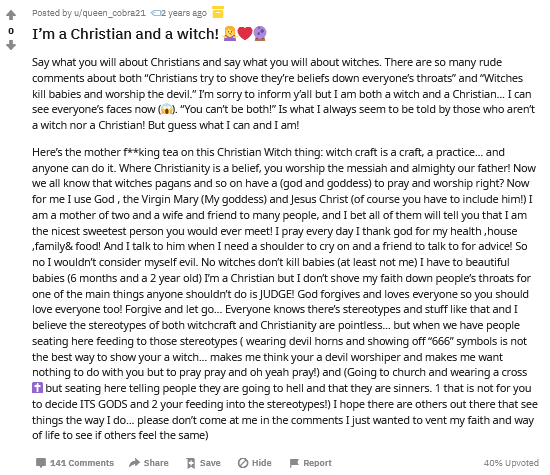This screenshot has height=475, width=550.
Task: Upvote the Christian witch post
Action: point(11,15)
